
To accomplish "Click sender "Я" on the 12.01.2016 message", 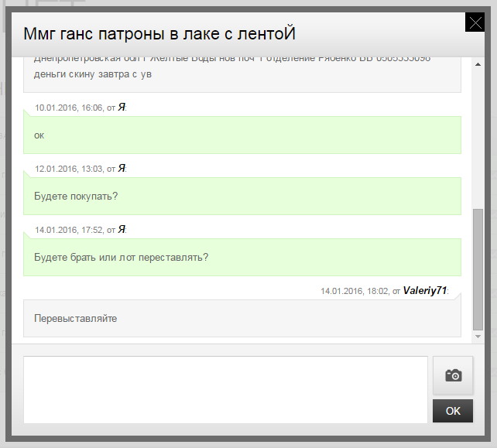I will click(x=122, y=169).
